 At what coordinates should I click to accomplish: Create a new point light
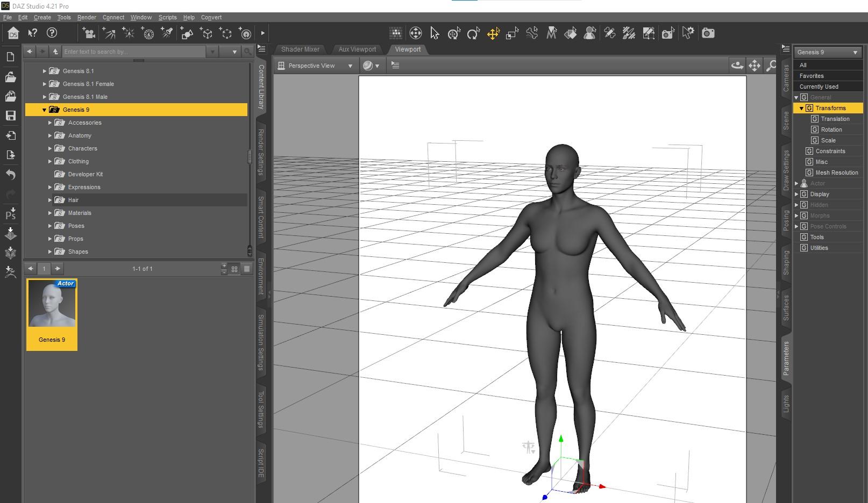click(x=129, y=33)
